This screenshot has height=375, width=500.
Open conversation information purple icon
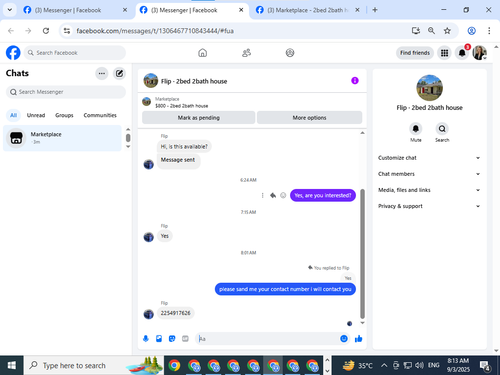click(355, 81)
